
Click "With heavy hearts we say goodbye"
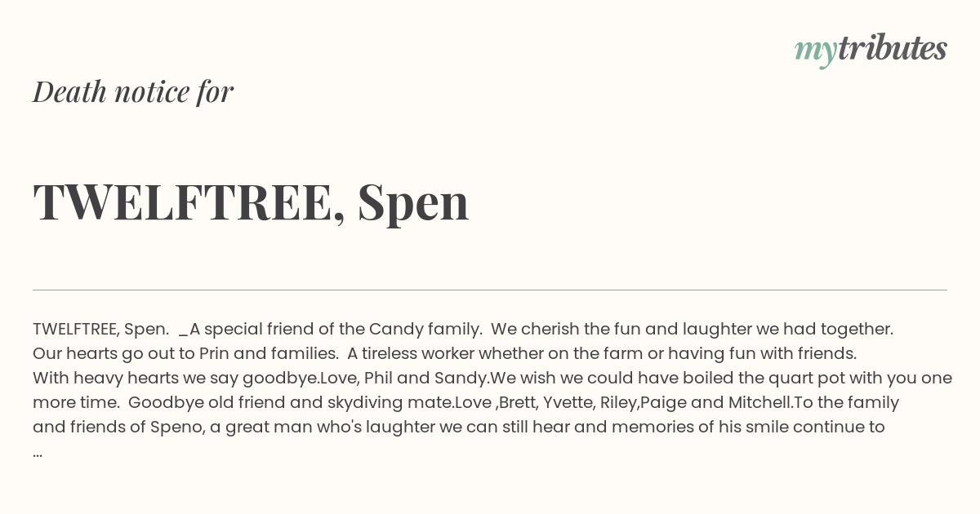pyautogui.click(x=176, y=378)
